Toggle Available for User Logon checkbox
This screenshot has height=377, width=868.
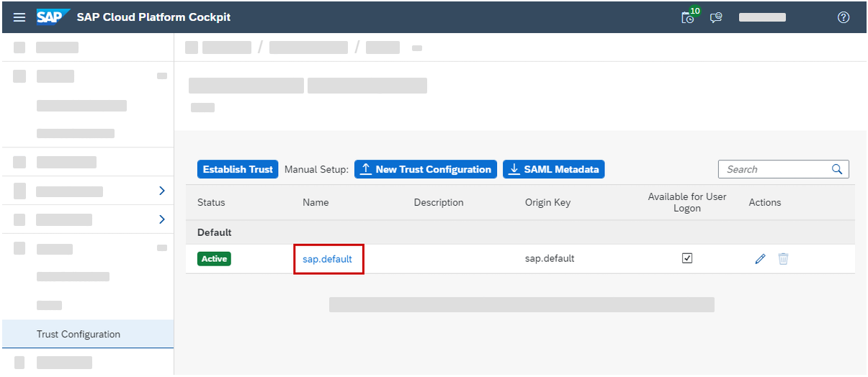tap(687, 258)
